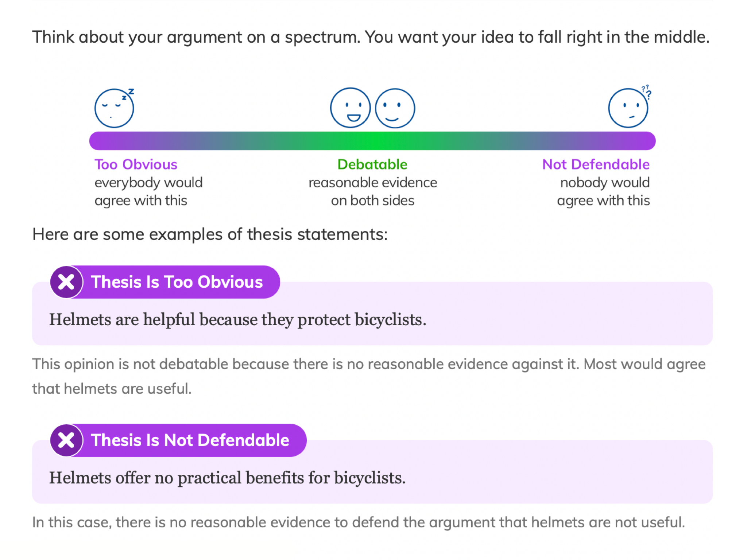The image size is (747, 560).
Task: Select the 'Too Obvious' purple label
Action: click(x=136, y=164)
